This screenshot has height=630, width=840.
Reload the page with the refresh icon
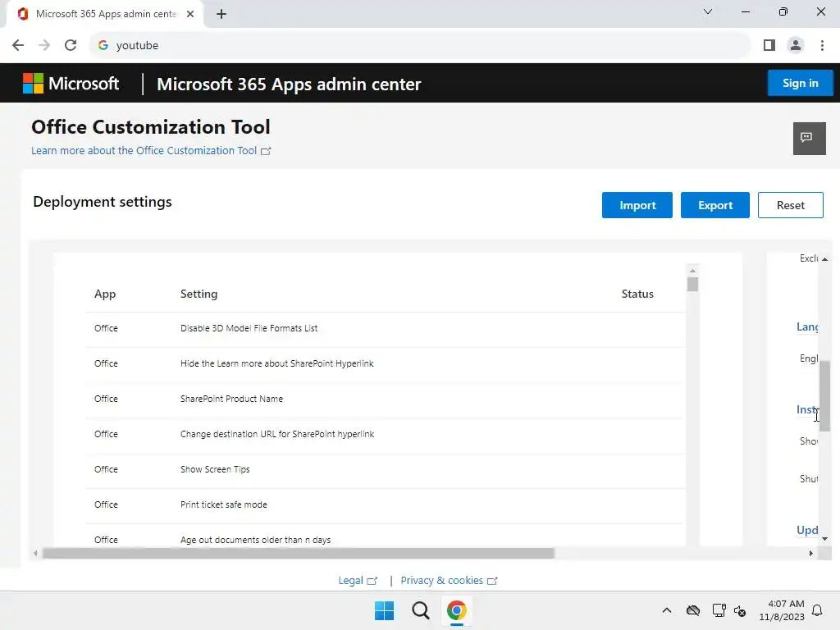[71, 45]
